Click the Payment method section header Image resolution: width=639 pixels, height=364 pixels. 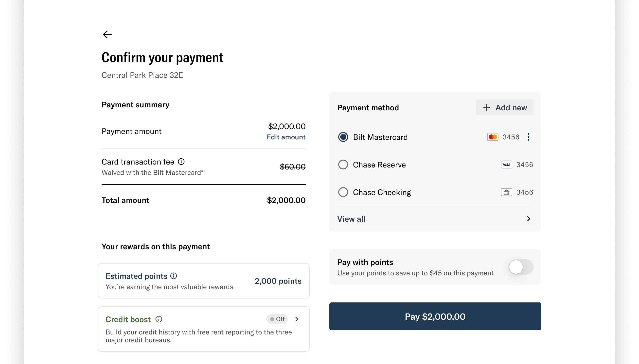(368, 107)
